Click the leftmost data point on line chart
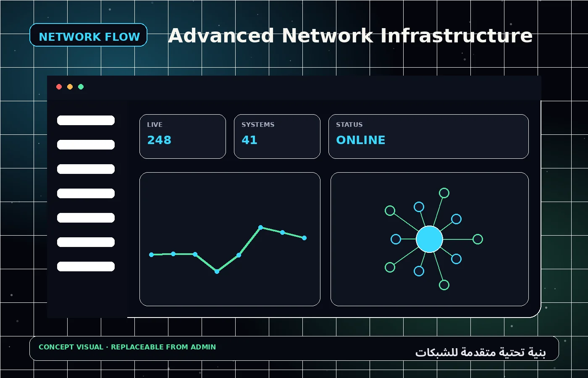This screenshot has height=378, width=588. [x=152, y=255]
